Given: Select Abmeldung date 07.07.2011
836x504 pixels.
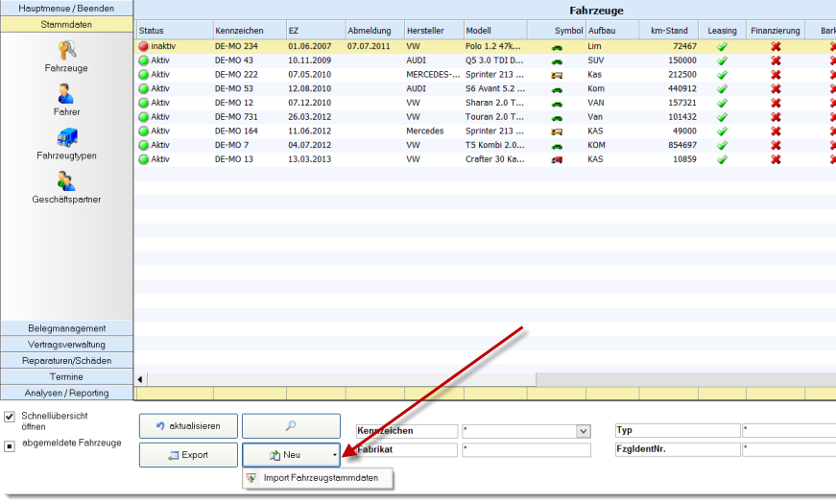Looking at the screenshot, I should (369, 46).
